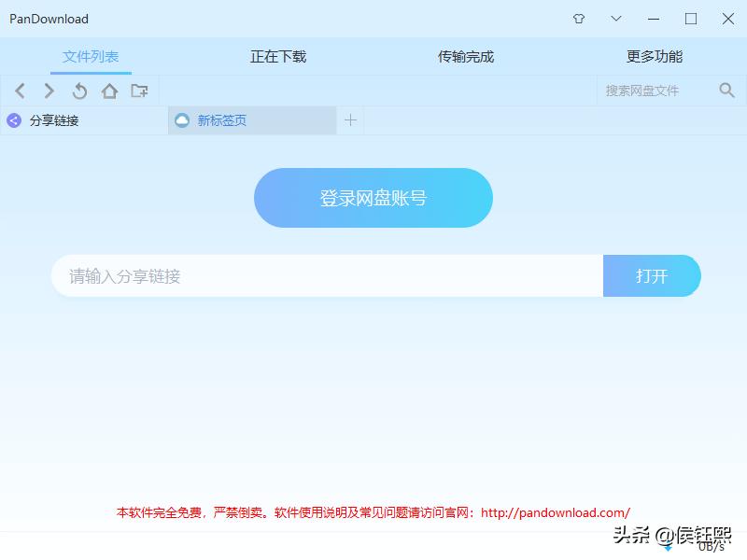Navigate forward with the right arrow icon
Image resolution: width=747 pixels, height=560 pixels.
(49, 91)
